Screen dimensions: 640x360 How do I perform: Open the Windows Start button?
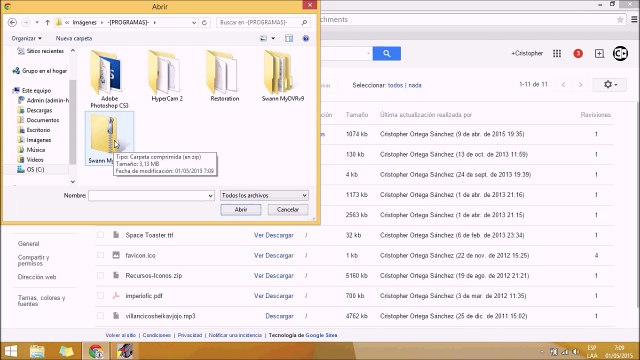click(11, 351)
